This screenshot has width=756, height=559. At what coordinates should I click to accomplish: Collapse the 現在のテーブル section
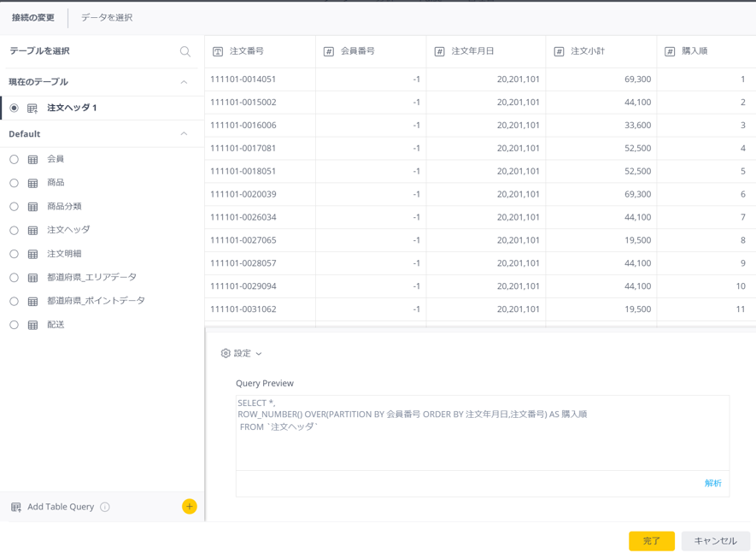coord(184,82)
